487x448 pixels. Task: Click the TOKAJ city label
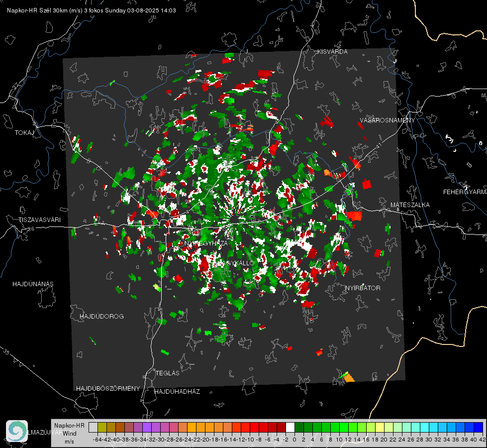tap(24, 133)
